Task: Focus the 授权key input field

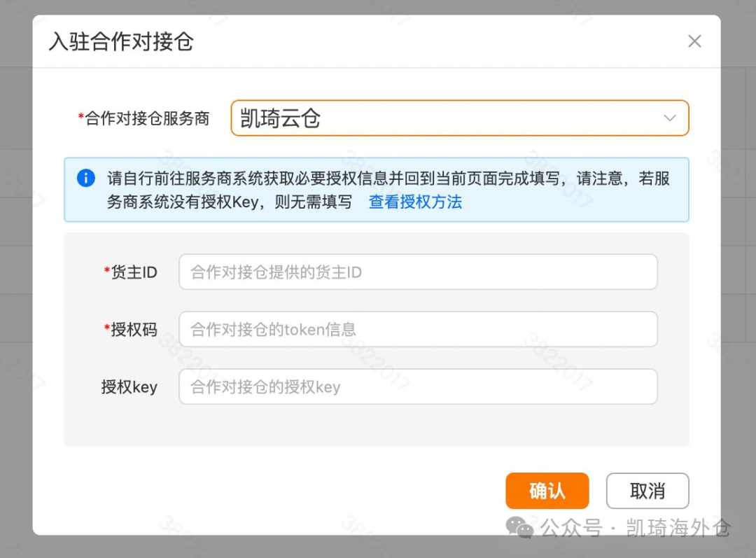Action: pos(418,386)
